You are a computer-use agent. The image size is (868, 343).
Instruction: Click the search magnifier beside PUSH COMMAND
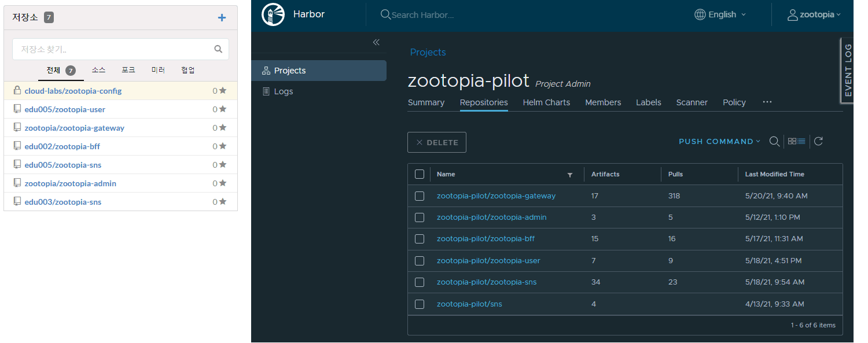pos(775,141)
